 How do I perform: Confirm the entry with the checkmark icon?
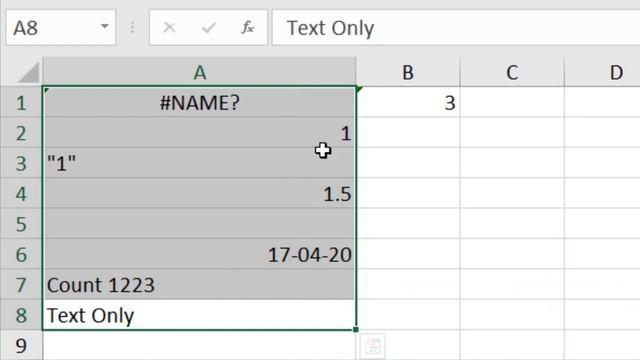click(209, 28)
